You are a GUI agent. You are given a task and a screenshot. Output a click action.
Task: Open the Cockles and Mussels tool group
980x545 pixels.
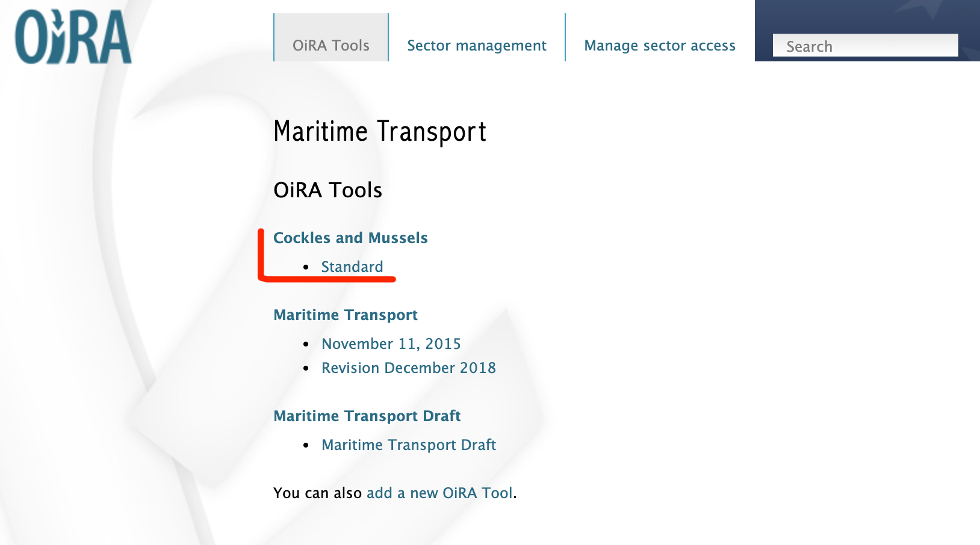click(350, 238)
